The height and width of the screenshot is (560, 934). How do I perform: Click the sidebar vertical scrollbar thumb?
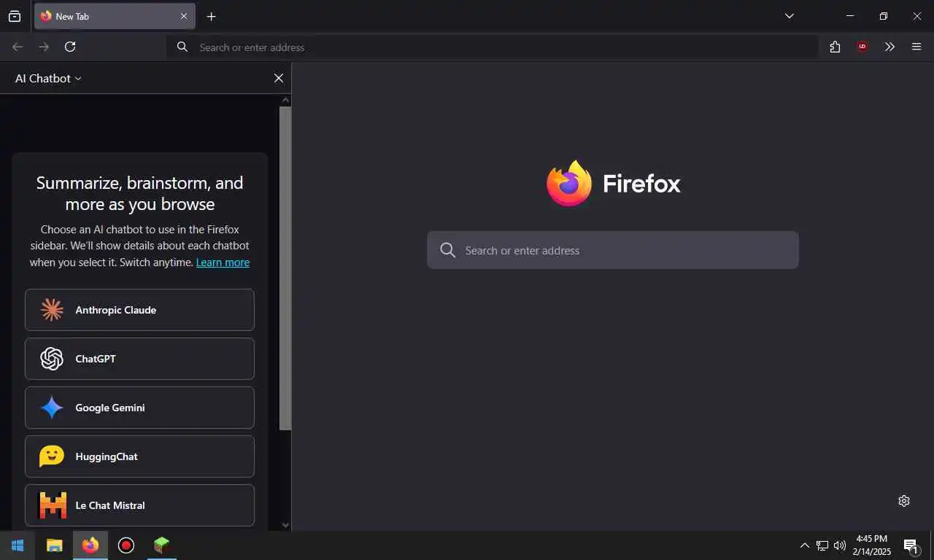pyautogui.click(x=285, y=268)
